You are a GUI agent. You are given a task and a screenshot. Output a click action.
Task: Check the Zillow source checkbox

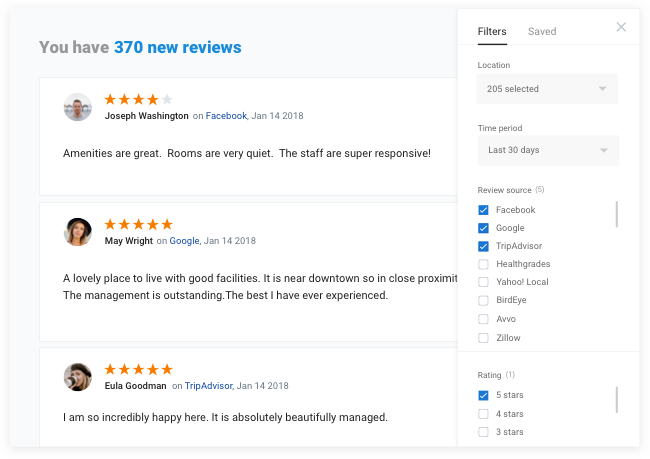tap(483, 338)
